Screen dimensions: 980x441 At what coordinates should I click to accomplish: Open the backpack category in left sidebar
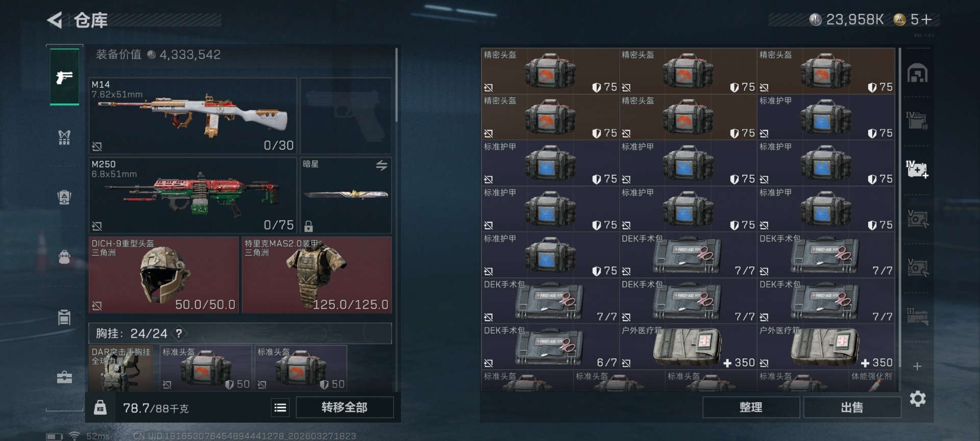pos(64,257)
